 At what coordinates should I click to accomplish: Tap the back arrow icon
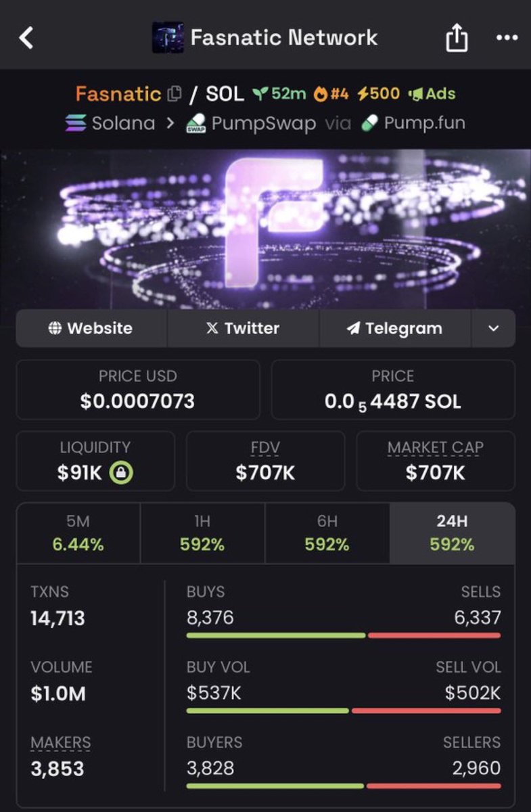pyautogui.click(x=26, y=38)
